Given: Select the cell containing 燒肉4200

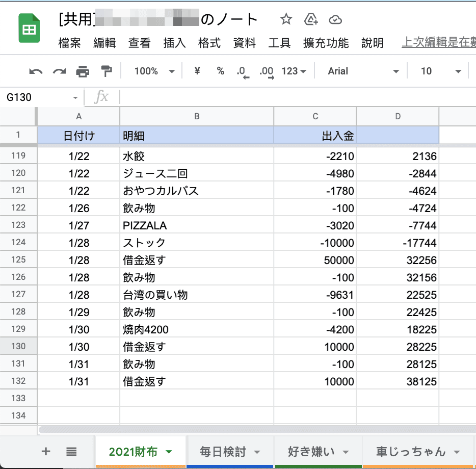Looking at the screenshot, I should coord(197,329).
